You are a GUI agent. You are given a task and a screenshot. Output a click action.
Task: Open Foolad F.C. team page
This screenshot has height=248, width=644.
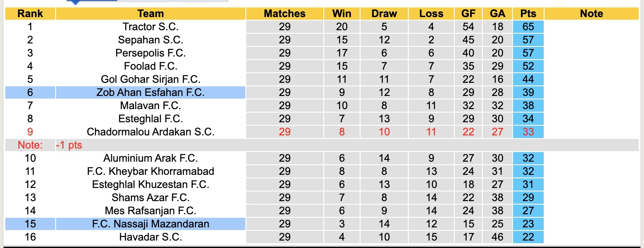click(150, 66)
